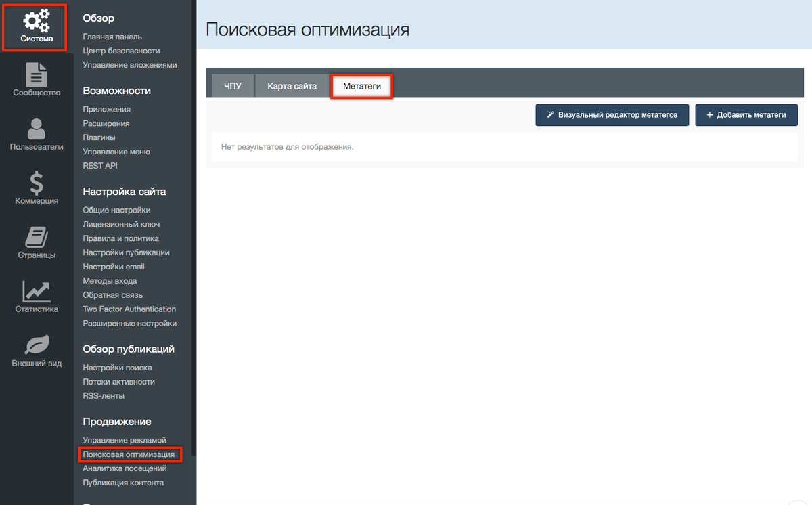The width and height of the screenshot is (812, 505).
Task: Click the Нет результатов для отображения message
Action: click(288, 147)
